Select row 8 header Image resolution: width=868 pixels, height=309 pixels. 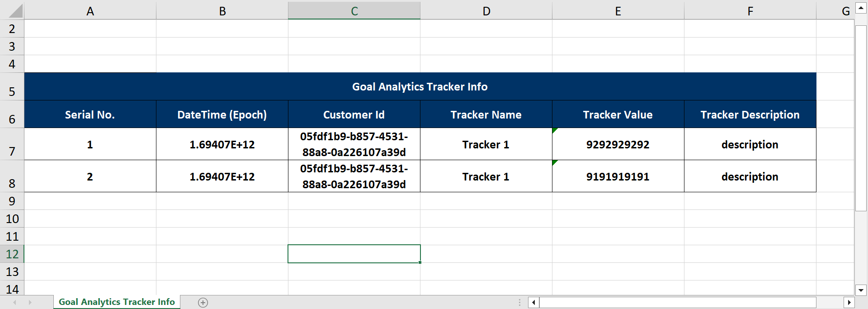(x=12, y=176)
